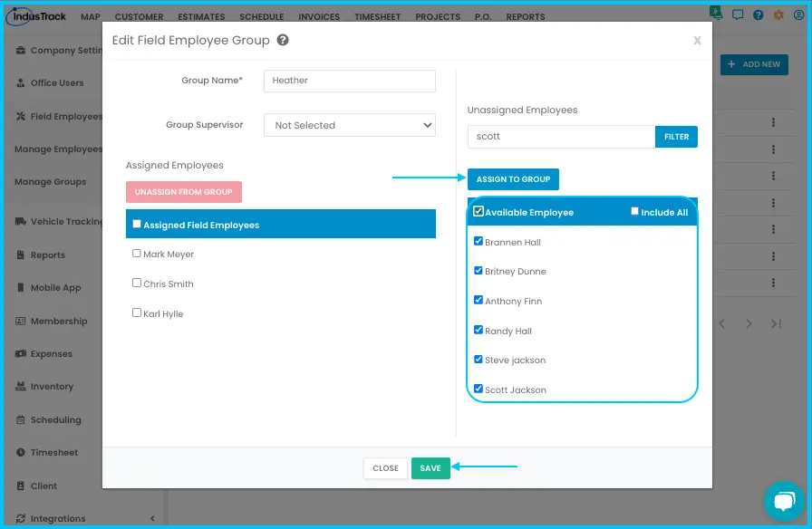Open the SCHEDULE menu
Image resolution: width=812 pixels, height=529 pixels.
point(262,16)
